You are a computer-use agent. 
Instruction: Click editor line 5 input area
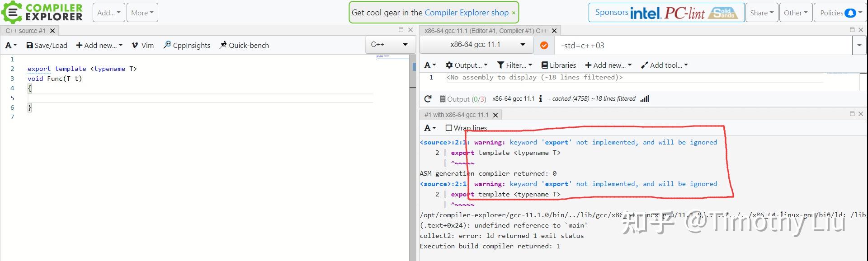[200, 98]
